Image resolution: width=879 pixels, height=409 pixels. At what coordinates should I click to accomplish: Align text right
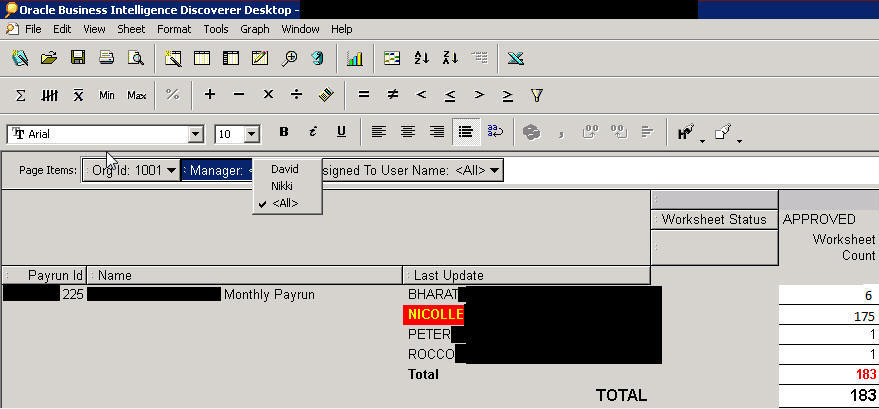point(437,132)
